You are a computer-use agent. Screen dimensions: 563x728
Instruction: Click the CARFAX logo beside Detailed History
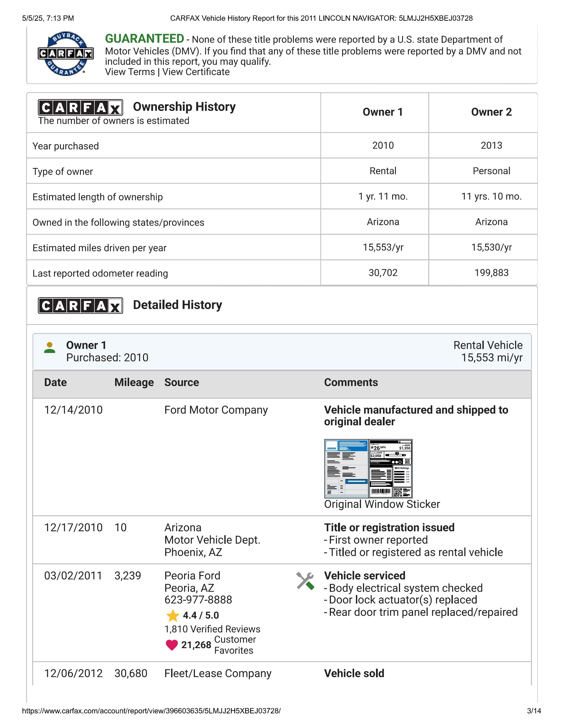point(80,305)
